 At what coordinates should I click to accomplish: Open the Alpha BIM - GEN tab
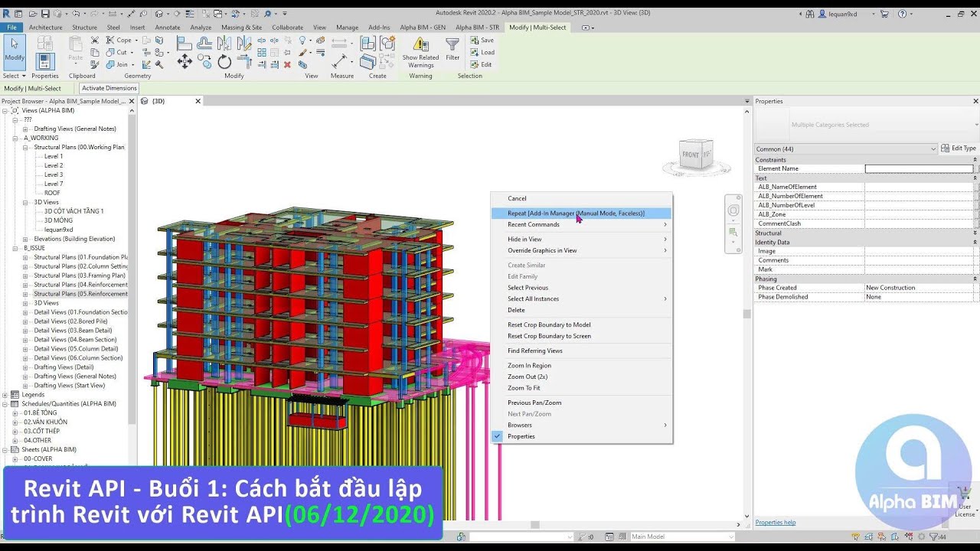click(x=423, y=28)
